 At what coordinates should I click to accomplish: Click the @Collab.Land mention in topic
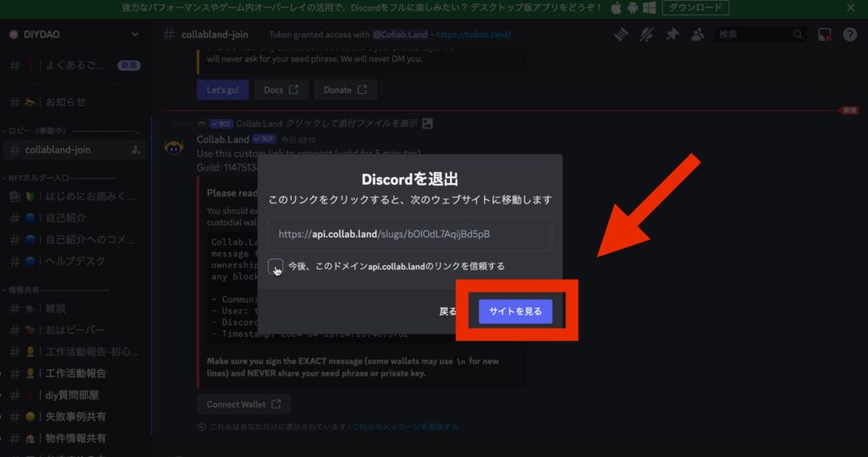[400, 35]
